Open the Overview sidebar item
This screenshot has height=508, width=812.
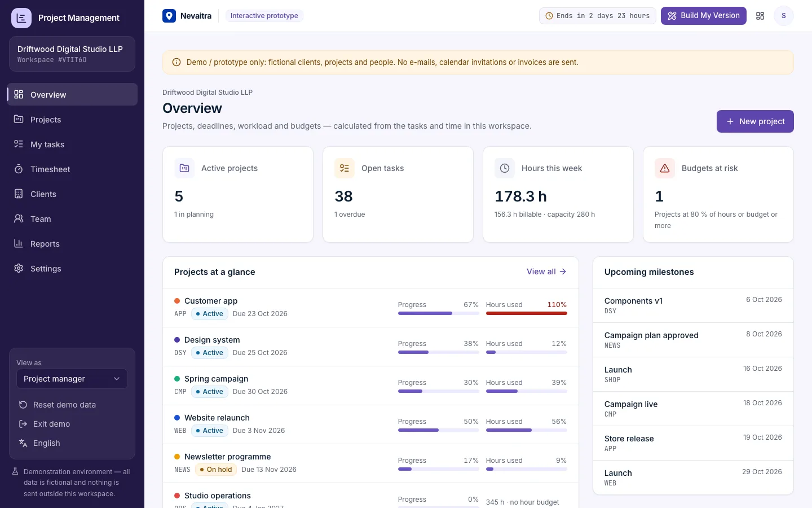pyautogui.click(x=72, y=94)
